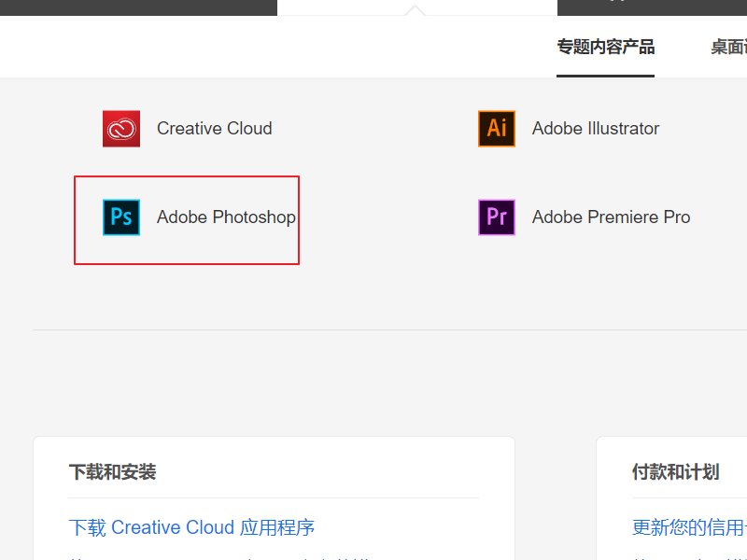Open the 更新您的信用 link
This screenshot has width=747, height=560.
pos(689,527)
